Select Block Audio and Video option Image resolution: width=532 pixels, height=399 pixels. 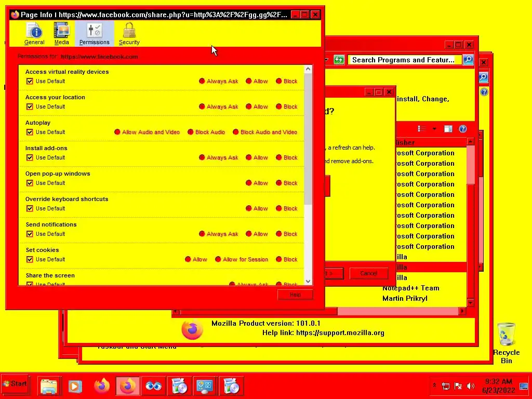tap(236, 132)
